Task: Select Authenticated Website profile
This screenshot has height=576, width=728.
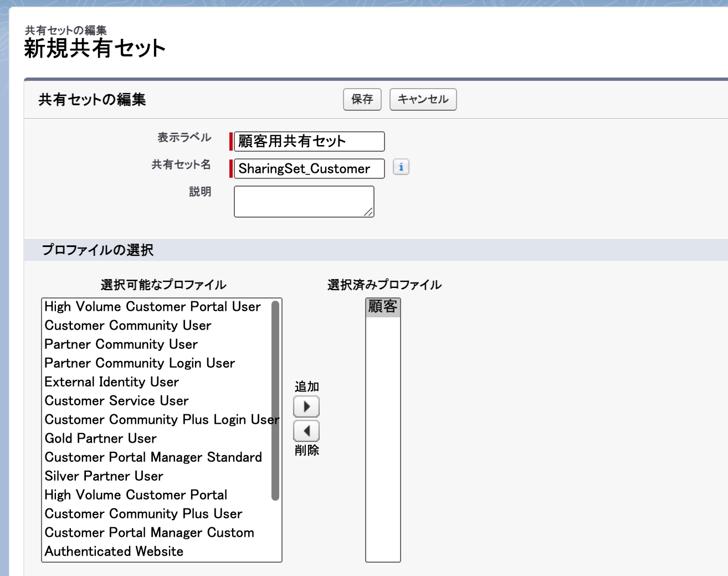Action: (157, 552)
